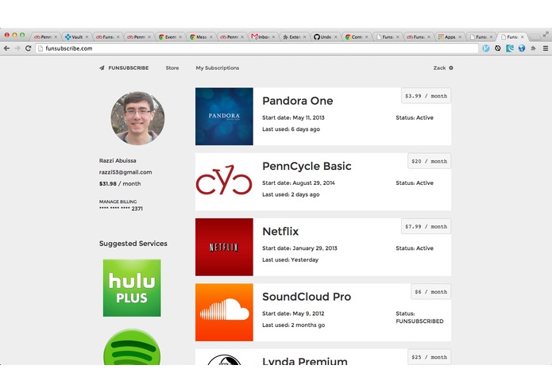Open the Store page
552x392 pixels.
point(172,68)
